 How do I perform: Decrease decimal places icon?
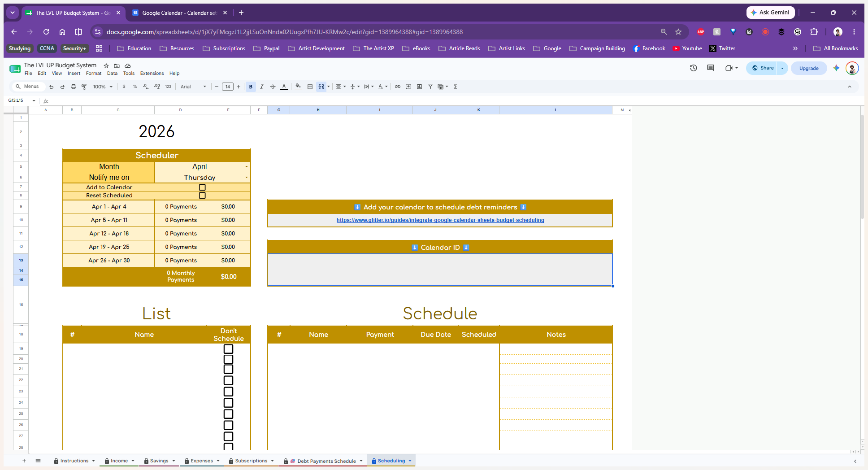[x=146, y=87]
